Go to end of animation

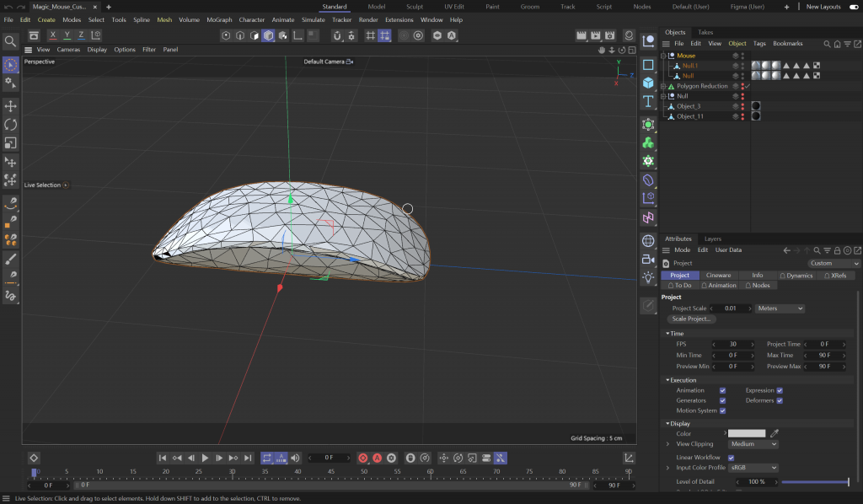(248, 458)
